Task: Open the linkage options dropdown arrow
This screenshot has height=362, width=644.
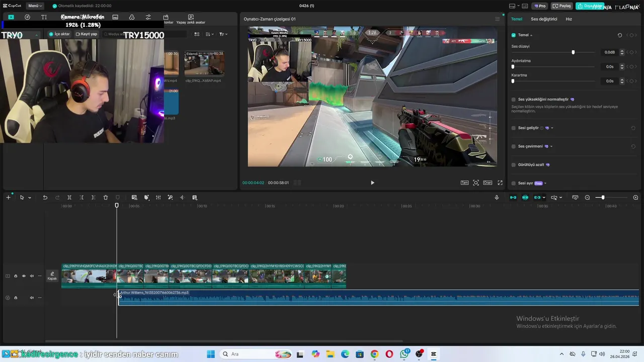Action: click(544, 198)
